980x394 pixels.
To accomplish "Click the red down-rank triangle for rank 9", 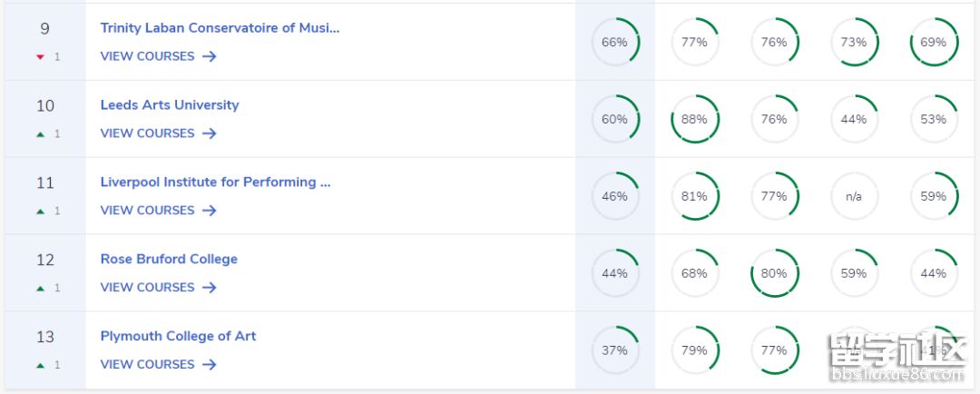I will pyautogui.click(x=41, y=57).
